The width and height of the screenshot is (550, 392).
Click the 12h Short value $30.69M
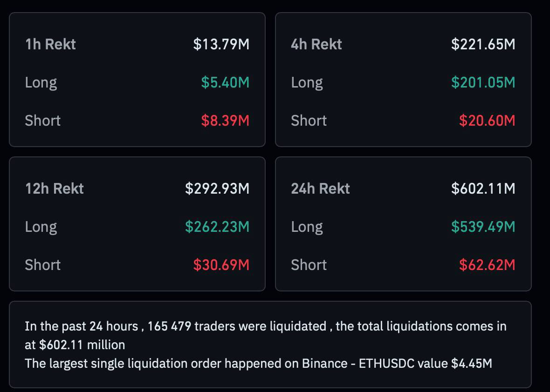221,265
